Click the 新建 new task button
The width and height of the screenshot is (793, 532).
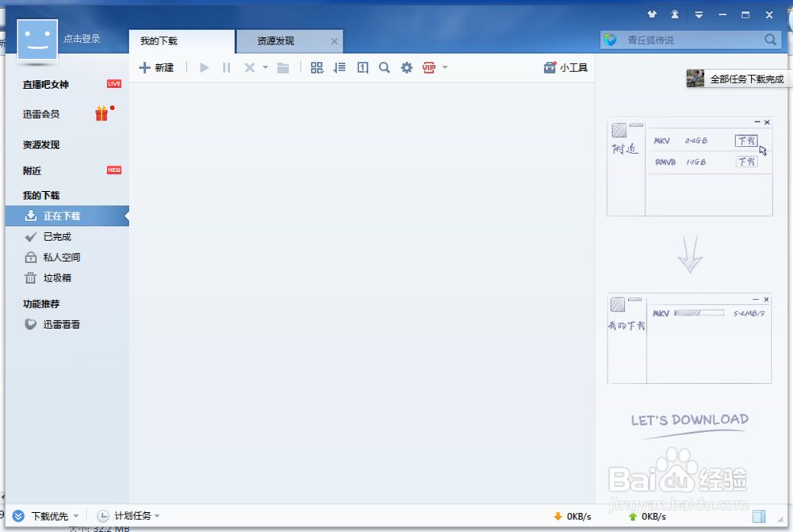(156, 67)
